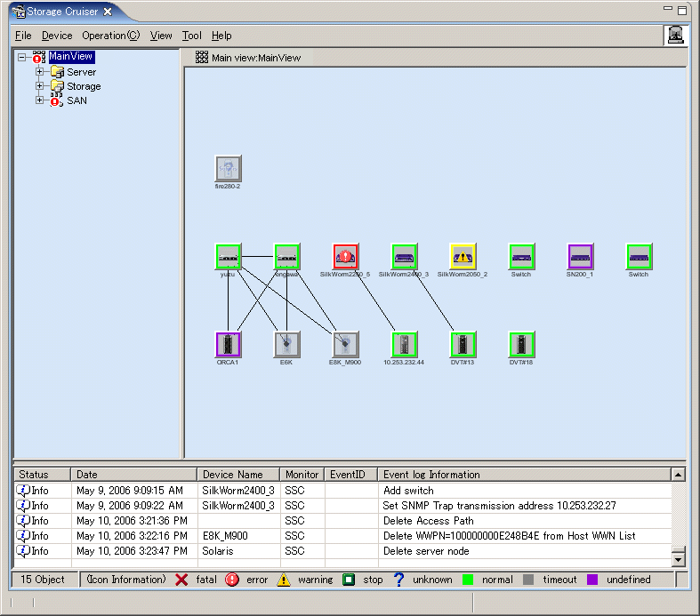
Task: Select the 10.253.232.44 storage icon
Action: coord(404,344)
